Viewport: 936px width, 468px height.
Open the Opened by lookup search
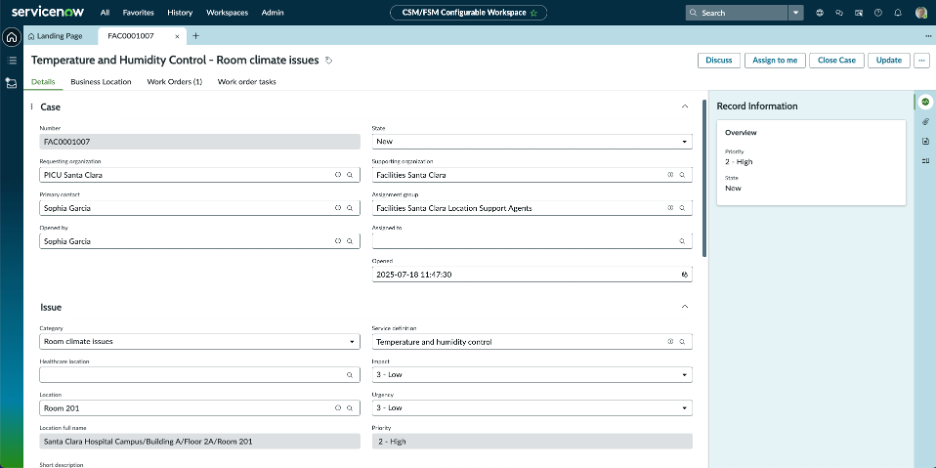tap(350, 241)
